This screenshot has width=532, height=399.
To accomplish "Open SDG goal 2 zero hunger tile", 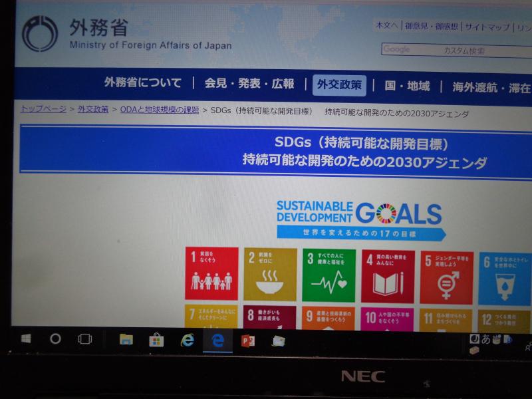I will point(270,275).
